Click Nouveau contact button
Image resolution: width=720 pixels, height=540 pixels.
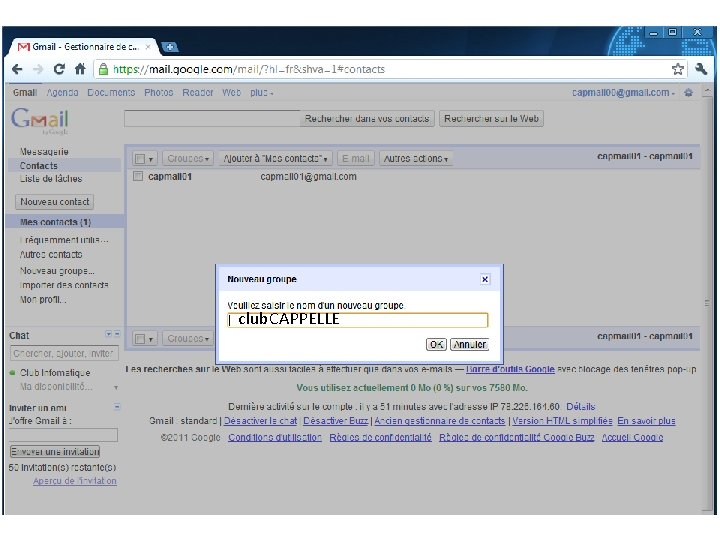click(x=55, y=202)
